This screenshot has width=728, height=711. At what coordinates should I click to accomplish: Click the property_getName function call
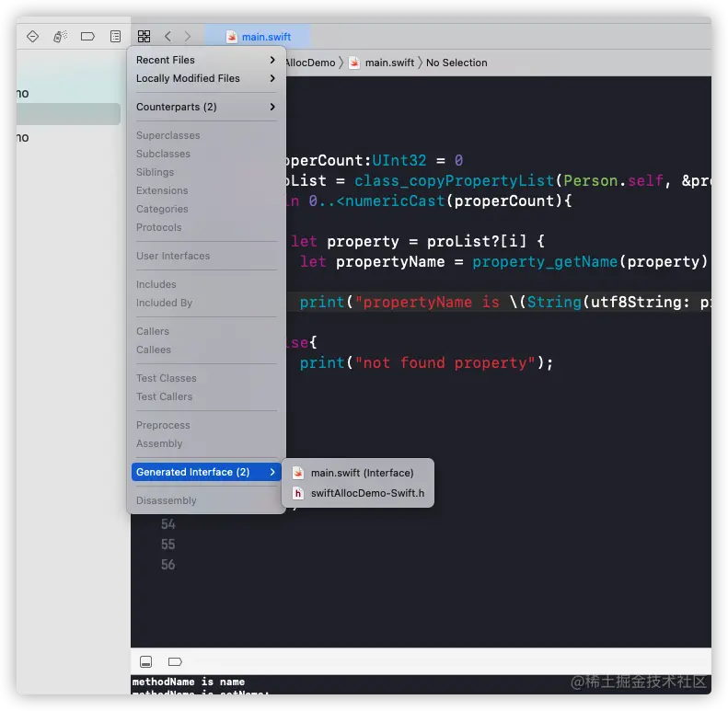pos(545,262)
